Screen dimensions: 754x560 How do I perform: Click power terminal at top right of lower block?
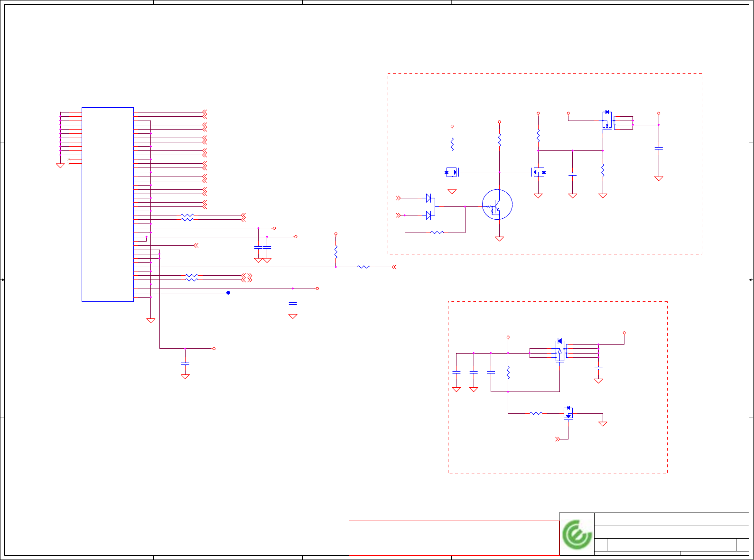(624, 333)
